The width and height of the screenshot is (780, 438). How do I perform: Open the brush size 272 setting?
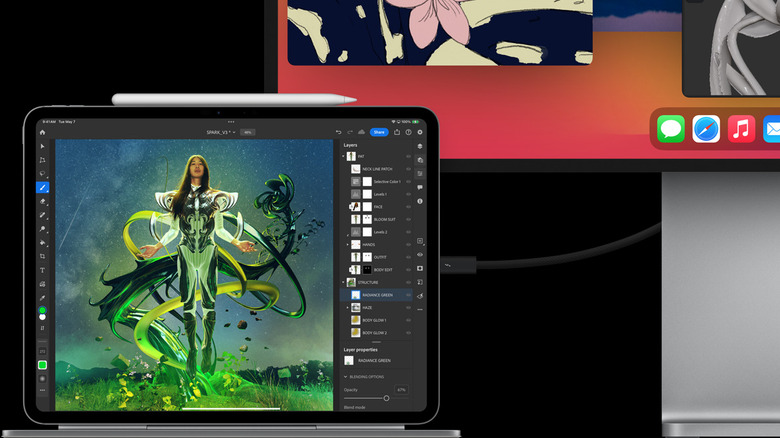[42, 351]
